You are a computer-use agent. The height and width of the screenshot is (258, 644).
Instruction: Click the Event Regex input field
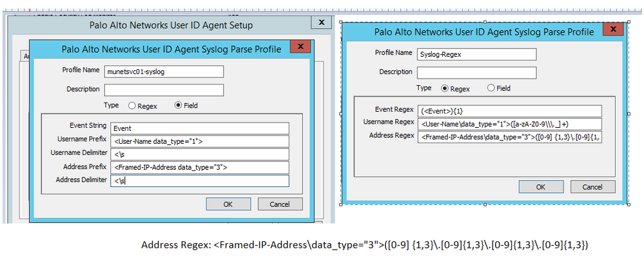510,111
